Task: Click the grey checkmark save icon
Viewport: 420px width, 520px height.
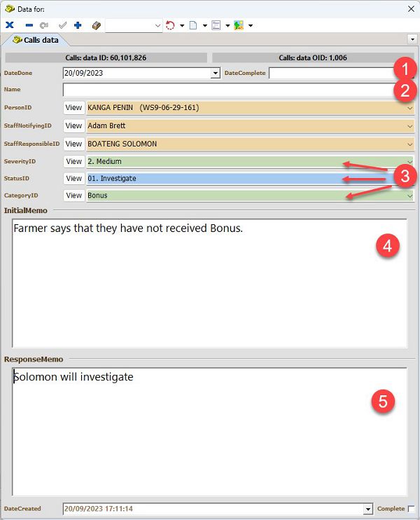Action: click(62, 25)
